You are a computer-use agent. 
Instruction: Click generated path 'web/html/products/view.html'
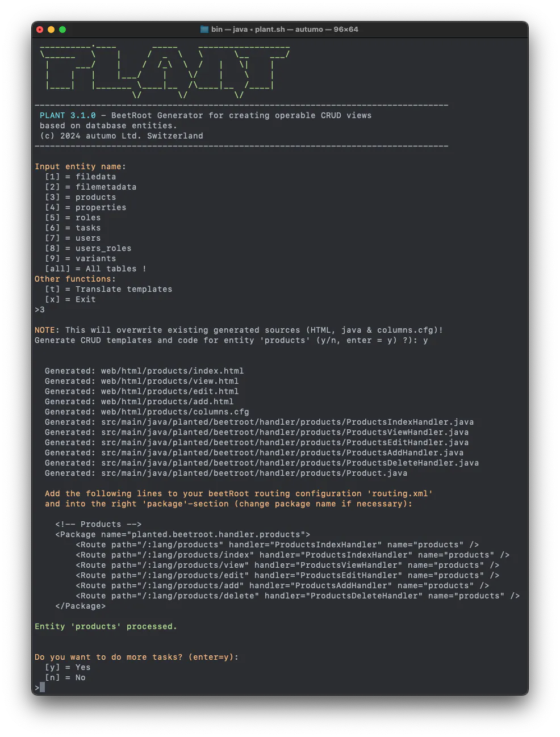pos(170,381)
